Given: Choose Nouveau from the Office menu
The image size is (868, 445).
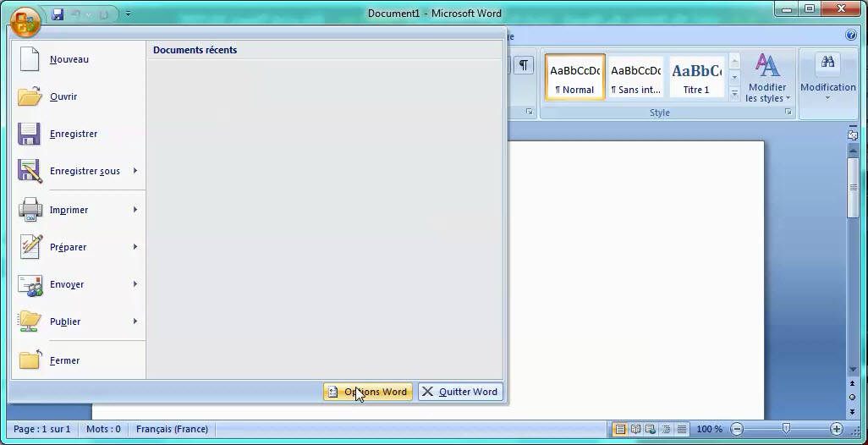Looking at the screenshot, I should [78, 59].
